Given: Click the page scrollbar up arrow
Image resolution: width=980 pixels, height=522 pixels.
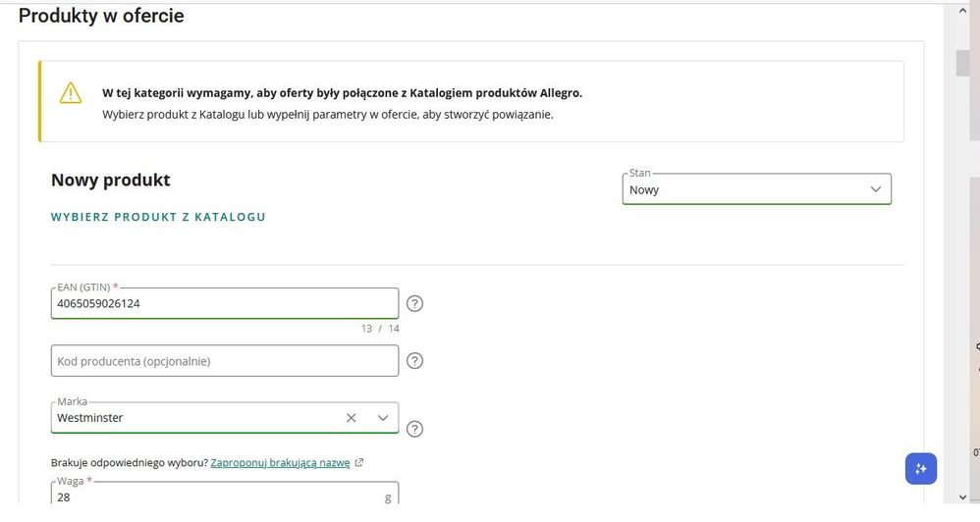Looking at the screenshot, I should tap(960, 11).
